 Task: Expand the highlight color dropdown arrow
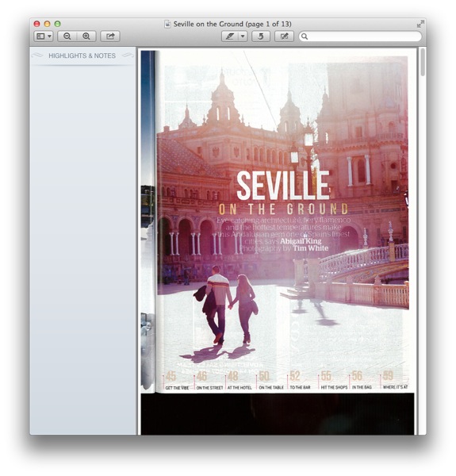[243, 36]
